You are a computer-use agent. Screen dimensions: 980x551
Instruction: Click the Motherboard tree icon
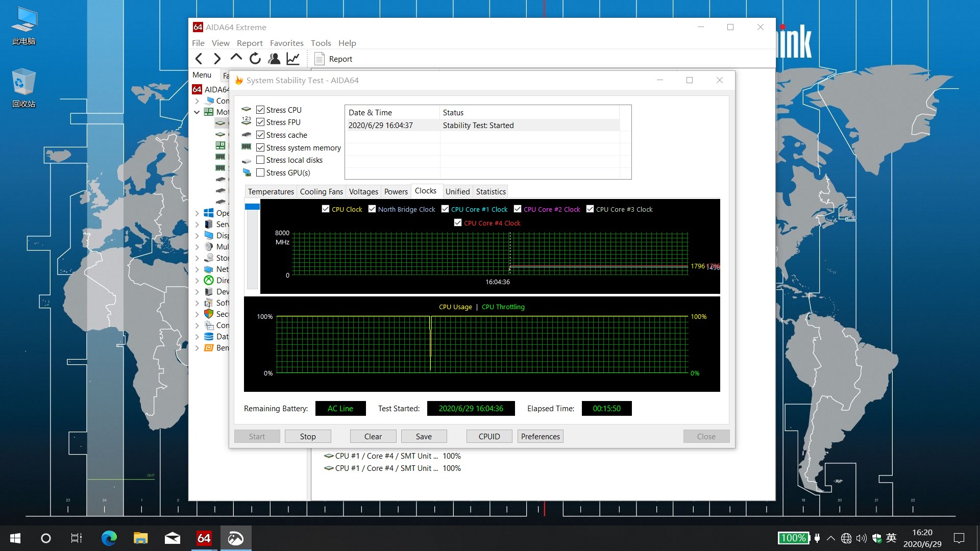click(x=209, y=112)
